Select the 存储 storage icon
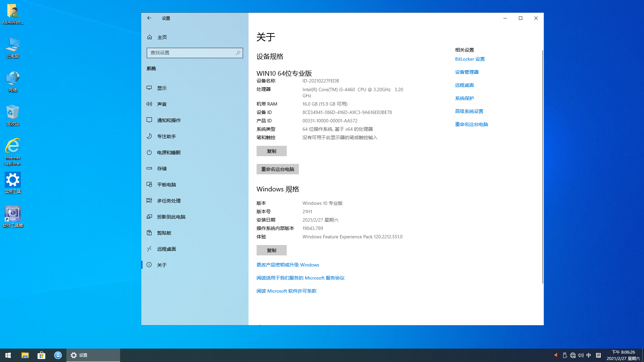Viewport: 644px width, 362px height. [x=149, y=168]
